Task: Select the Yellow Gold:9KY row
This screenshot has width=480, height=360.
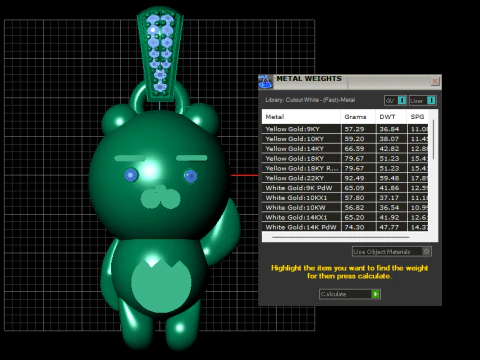Action: [x=345, y=129]
